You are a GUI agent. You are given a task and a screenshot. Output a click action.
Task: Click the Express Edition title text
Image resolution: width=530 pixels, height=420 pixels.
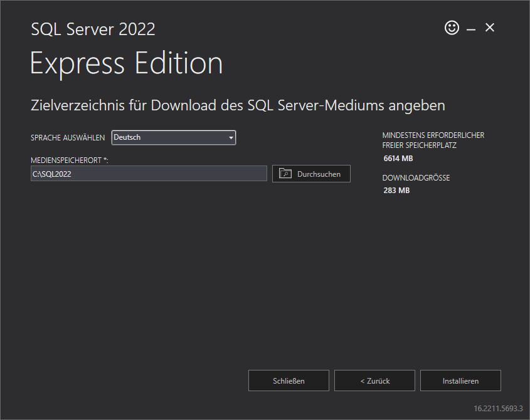coord(126,64)
